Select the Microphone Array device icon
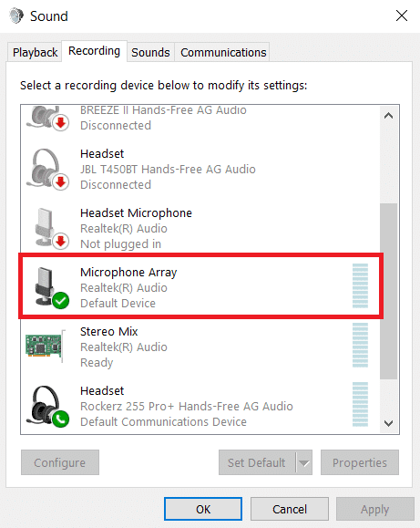The width and height of the screenshot is (420, 528). (x=50, y=288)
